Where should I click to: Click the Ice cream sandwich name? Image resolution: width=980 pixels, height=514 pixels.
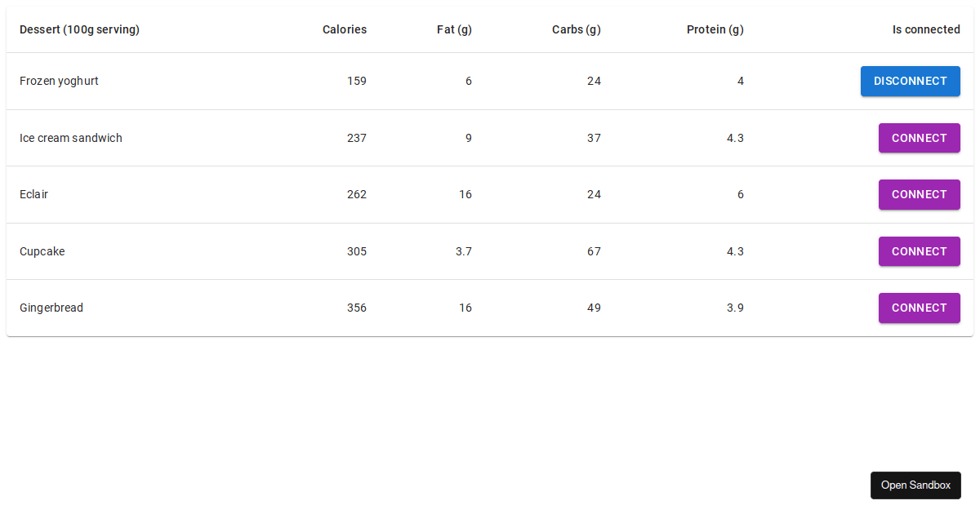(x=70, y=138)
